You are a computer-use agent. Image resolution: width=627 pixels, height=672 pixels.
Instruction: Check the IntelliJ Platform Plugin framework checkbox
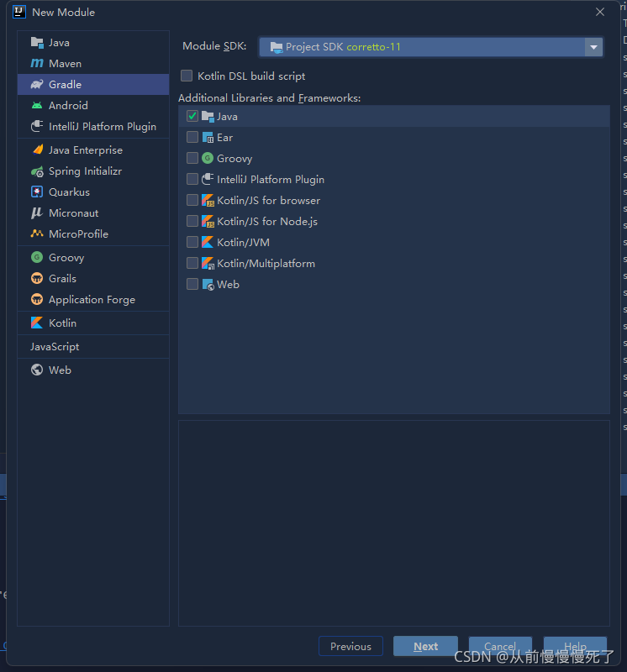click(x=192, y=179)
